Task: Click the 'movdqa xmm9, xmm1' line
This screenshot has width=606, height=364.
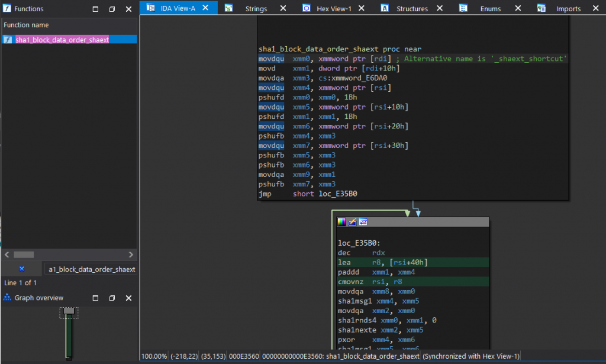Action: click(297, 174)
